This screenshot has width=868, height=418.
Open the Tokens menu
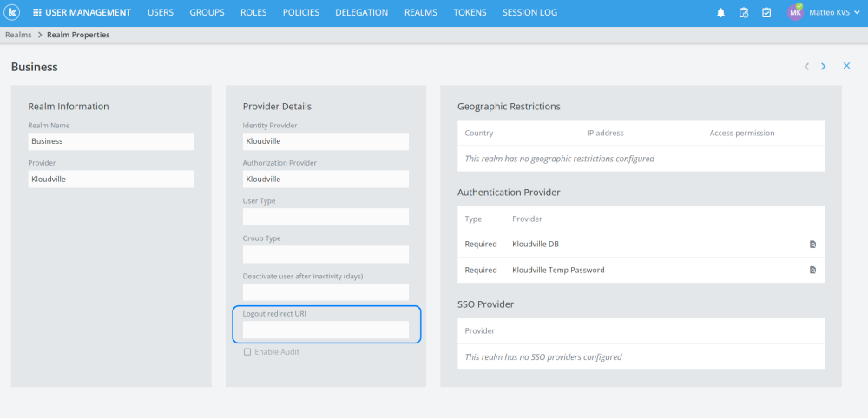[x=470, y=13]
